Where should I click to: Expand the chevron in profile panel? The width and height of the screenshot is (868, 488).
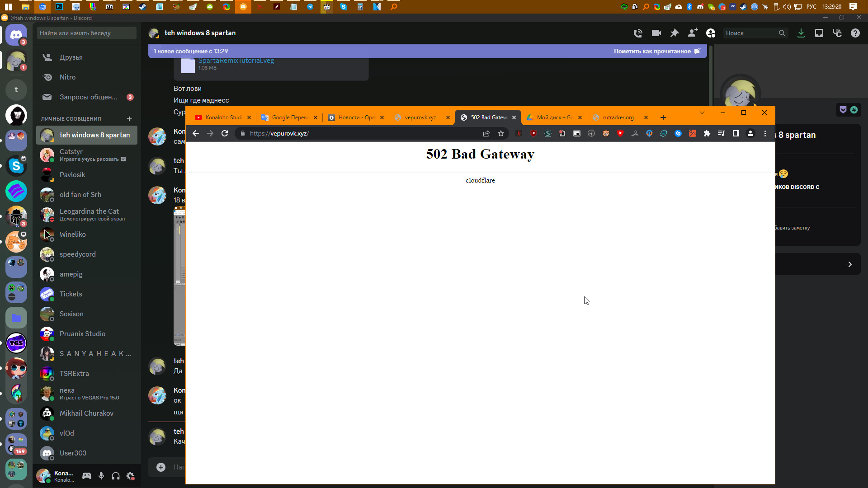(x=850, y=264)
